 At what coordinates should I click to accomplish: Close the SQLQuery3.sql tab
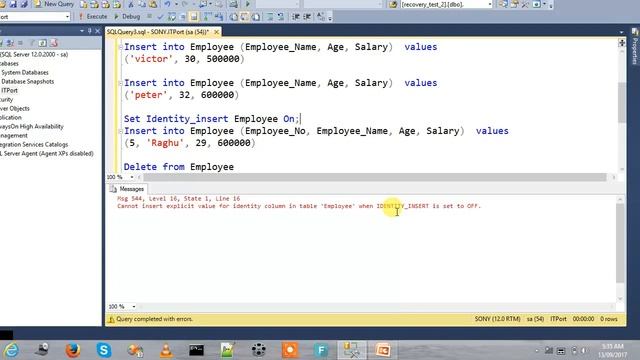pos(217,32)
